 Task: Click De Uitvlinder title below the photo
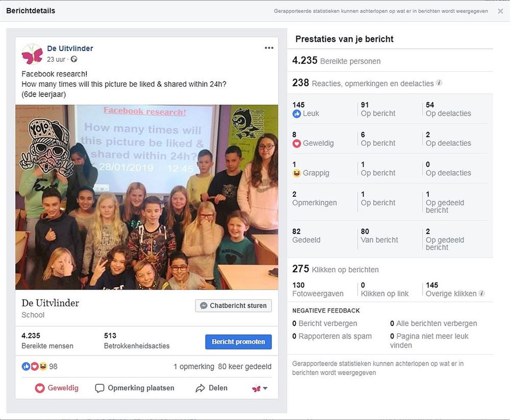(50, 303)
